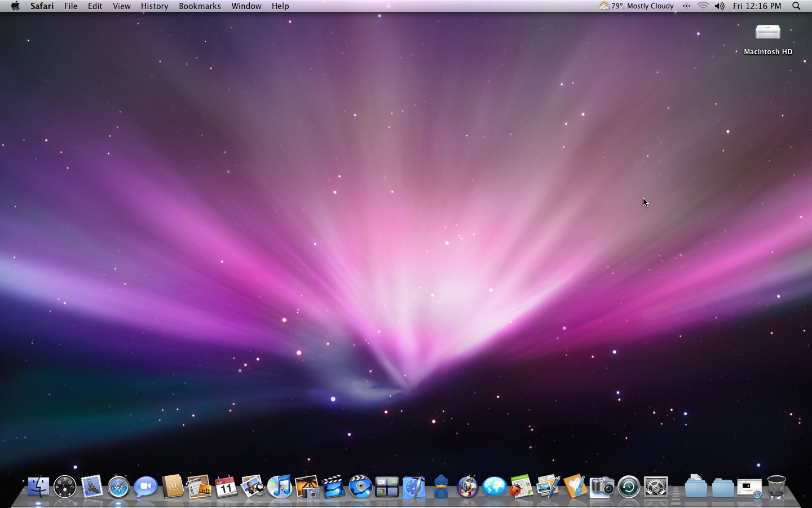Screen dimensions: 812x508
Task: Open the Edit menu
Action: 95,6
